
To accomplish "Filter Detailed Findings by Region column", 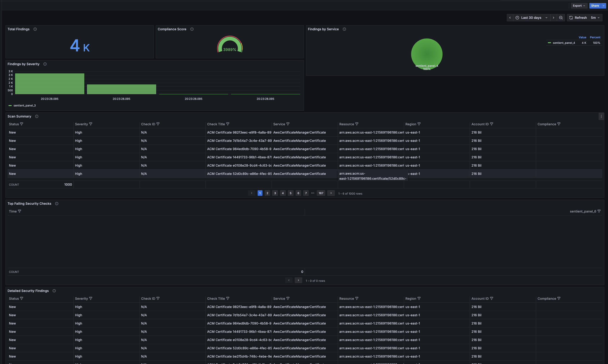I will [x=419, y=298].
